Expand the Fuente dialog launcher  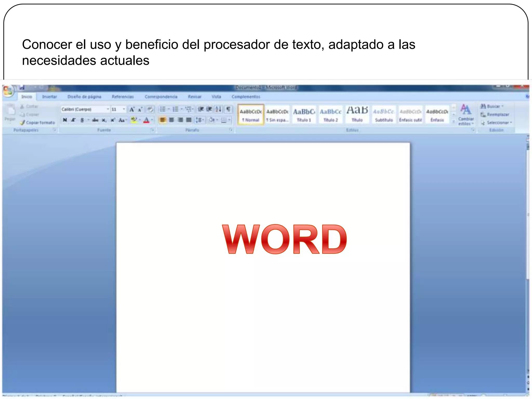tap(153, 130)
